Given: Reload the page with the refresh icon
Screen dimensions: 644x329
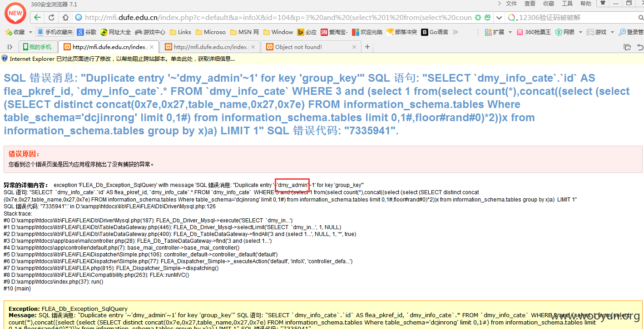Looking at the screenshot, I should [51, 18].
